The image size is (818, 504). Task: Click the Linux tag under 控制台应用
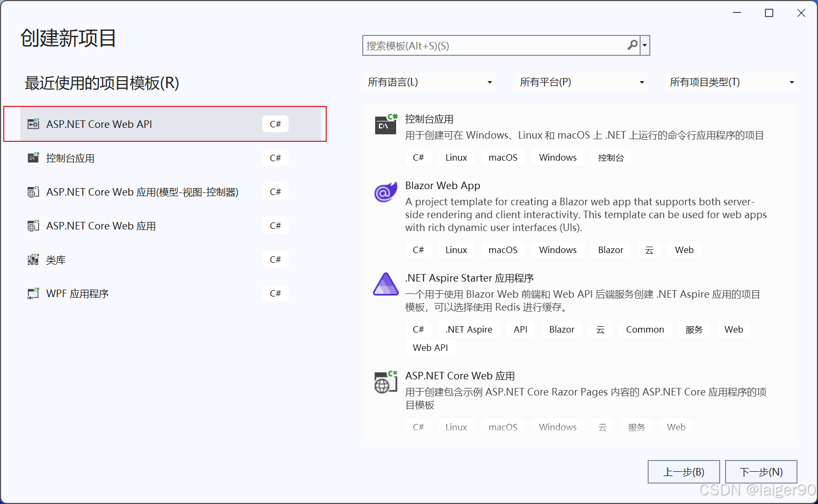pos(456,157)
